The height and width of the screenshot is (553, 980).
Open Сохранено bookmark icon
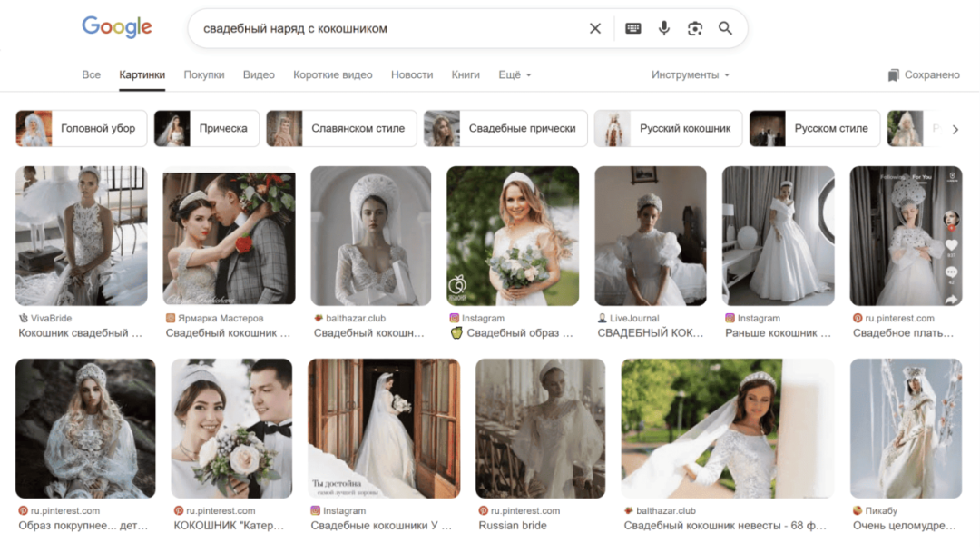894,75
